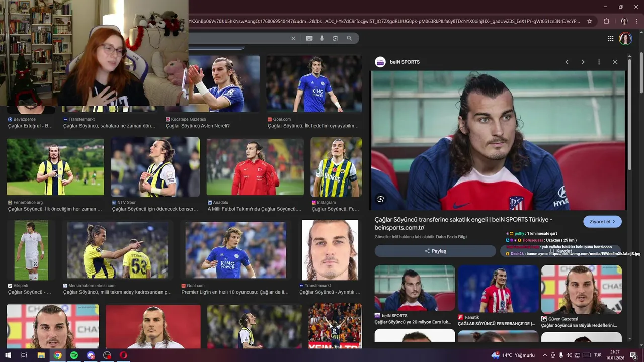Viewport: 644px width, 362px height.
Task: Click the Fanatik source label
Action: pyautogui.click(x=472, y=317)
